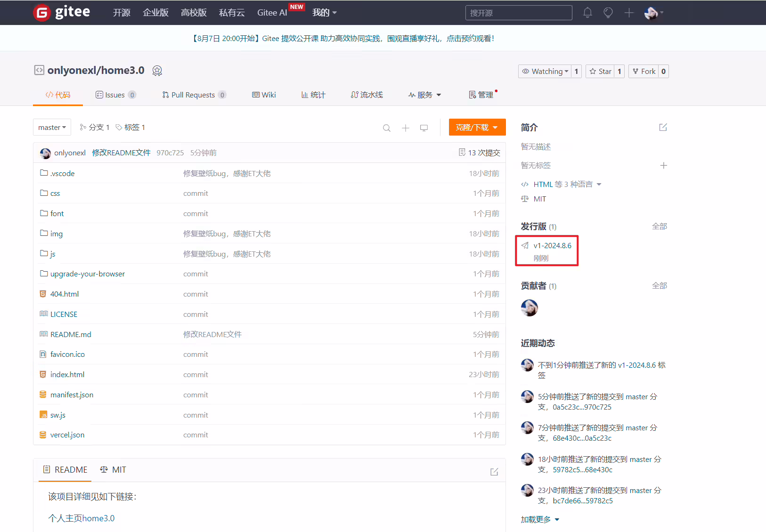This screenshot has width=766, height=532.
Task: Focus the 搜开源 search field
Action: 519,13
